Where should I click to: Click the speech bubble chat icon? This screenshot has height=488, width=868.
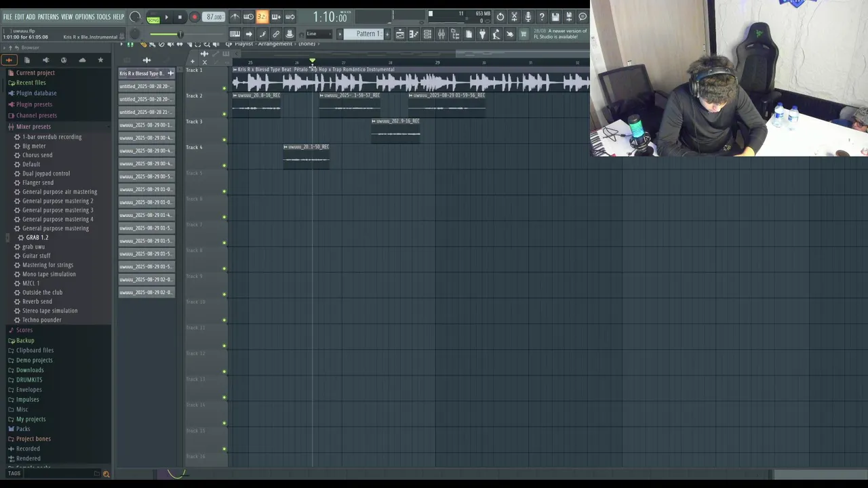point(583,16)
